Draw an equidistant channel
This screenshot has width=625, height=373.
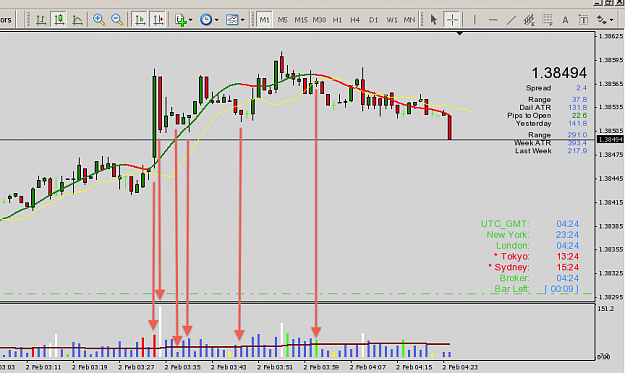coord(529,19)
